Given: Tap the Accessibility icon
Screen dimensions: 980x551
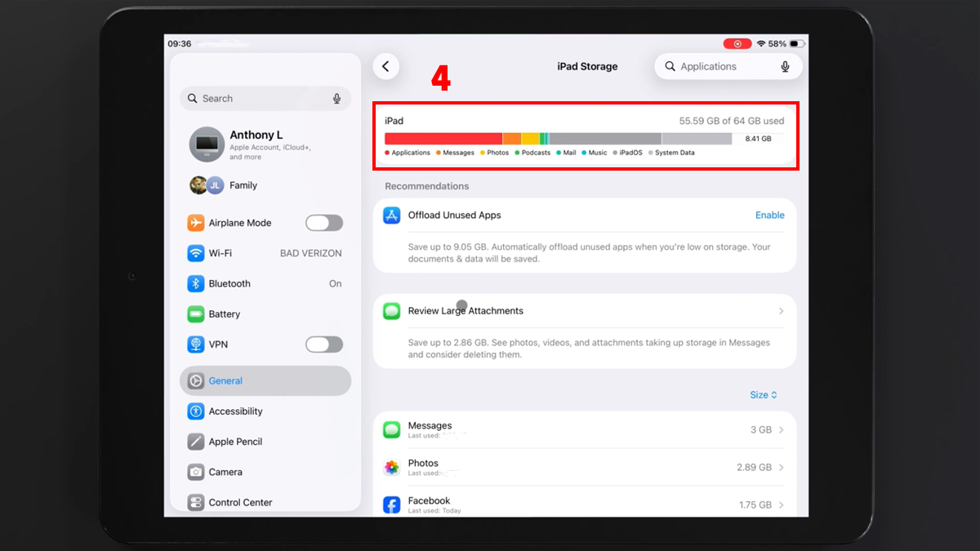Looking at the screenshot, I should 196,411.
